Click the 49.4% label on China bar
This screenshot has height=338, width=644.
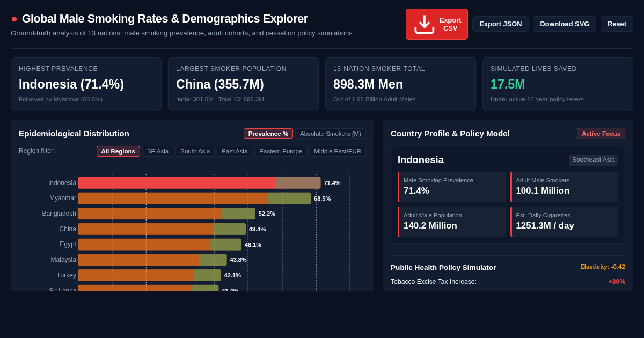[257, 229]
